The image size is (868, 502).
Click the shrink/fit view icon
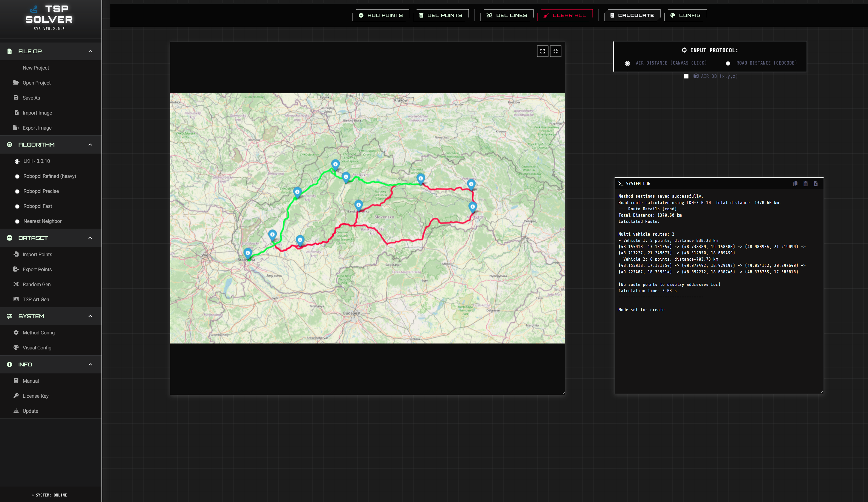[555, 51]
